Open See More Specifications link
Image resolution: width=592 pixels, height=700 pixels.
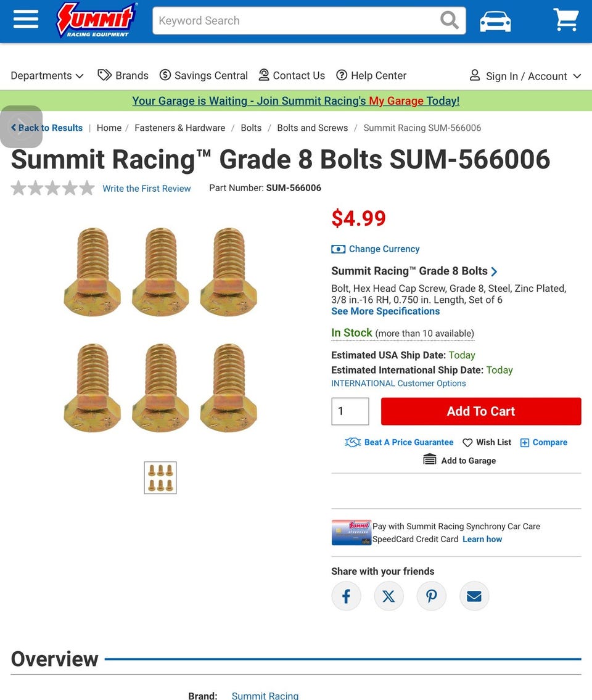pos(385,311)
